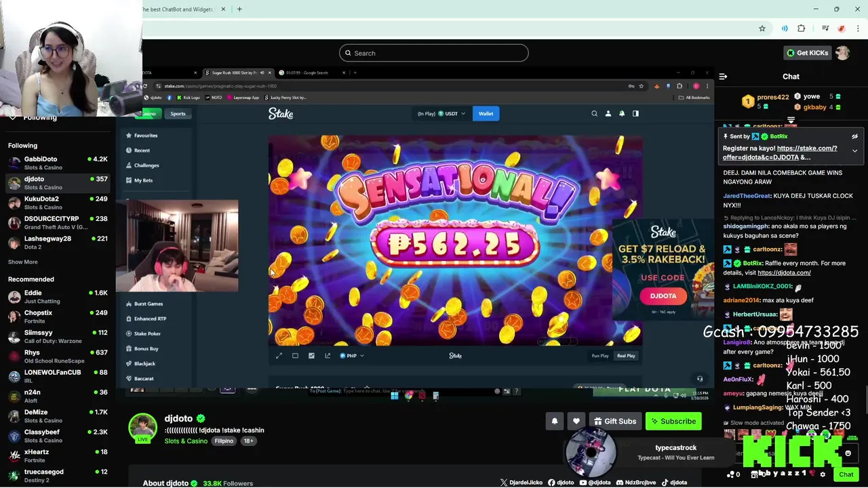Image resolution: width=868 pixels, height=488 pixels.
Task: Click the Gift Subs button
Action: tap(615, 421)
